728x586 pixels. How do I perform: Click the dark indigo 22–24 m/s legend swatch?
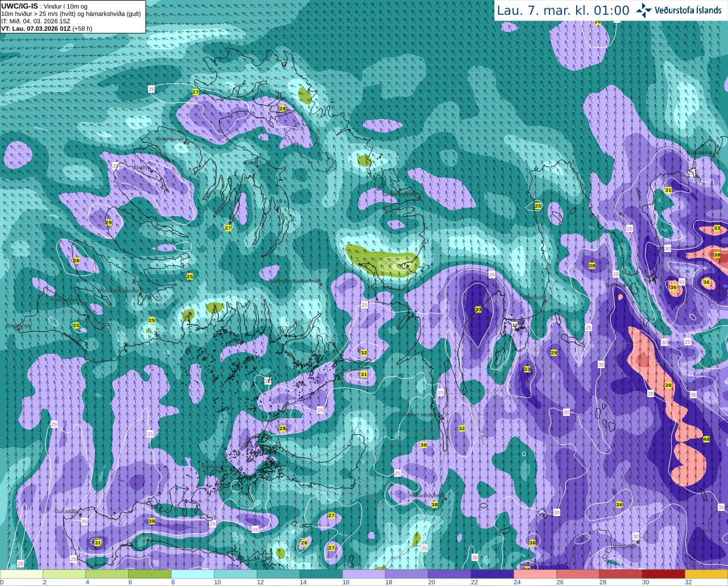click(493, 574)
